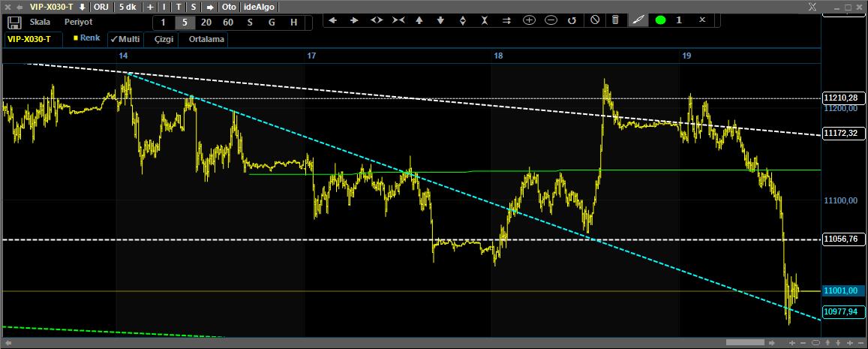The width and height of the screenshot is (868, 349).
Task: Toggle the Oto auto mode
Action: click(229, 6)
